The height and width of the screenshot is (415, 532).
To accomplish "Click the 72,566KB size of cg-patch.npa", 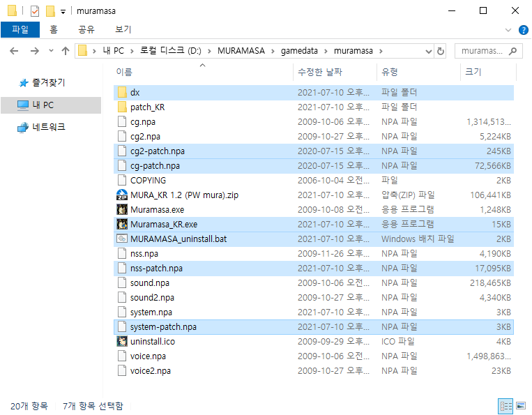I will tap(493, 165).
